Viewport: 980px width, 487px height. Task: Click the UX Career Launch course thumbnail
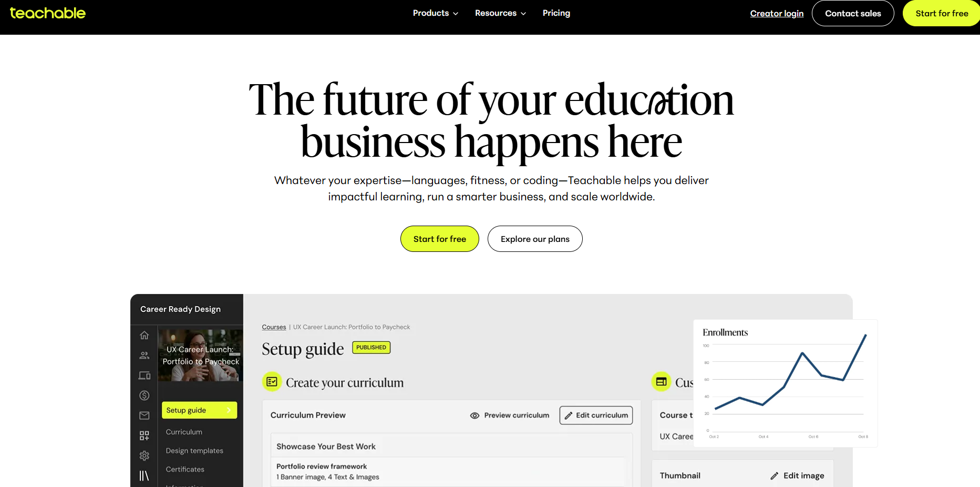[200, 356]
